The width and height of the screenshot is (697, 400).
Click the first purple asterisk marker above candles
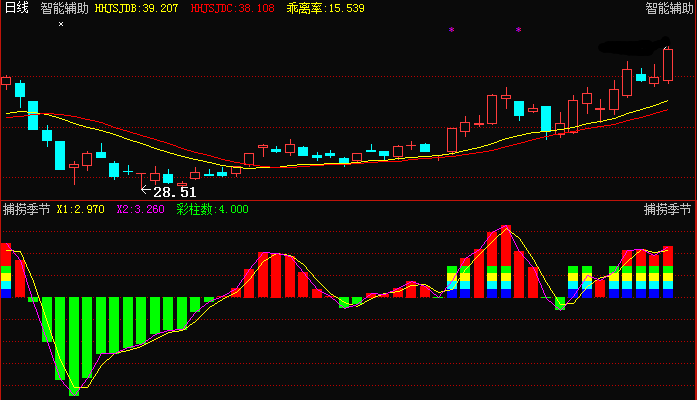pyautogui.click(x=452, y=30)
